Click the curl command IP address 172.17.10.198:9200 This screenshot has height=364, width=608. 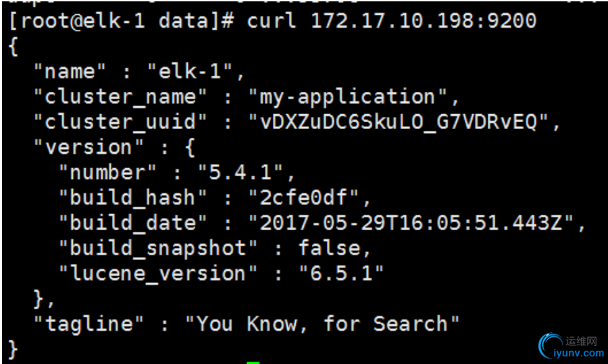424,20
